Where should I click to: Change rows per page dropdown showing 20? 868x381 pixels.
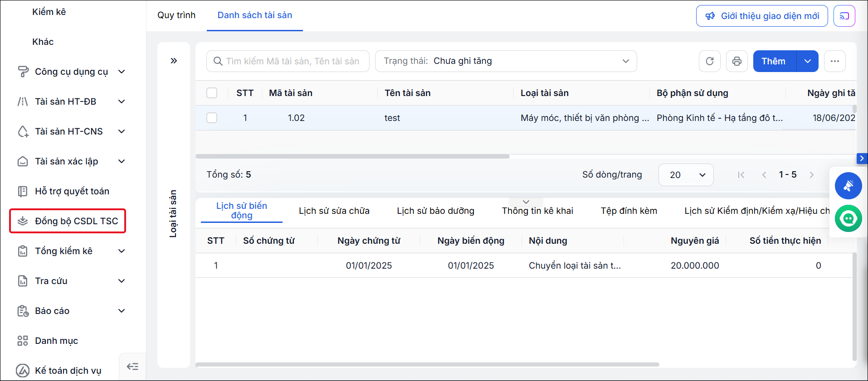[686, 175]
